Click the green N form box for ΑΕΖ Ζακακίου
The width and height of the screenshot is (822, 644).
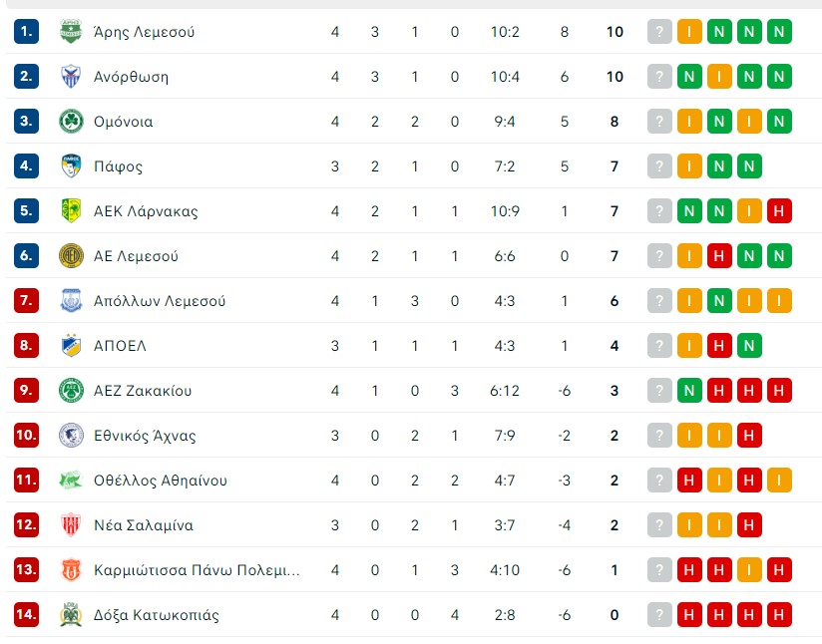pyautogui.click(x=689, y=391)
